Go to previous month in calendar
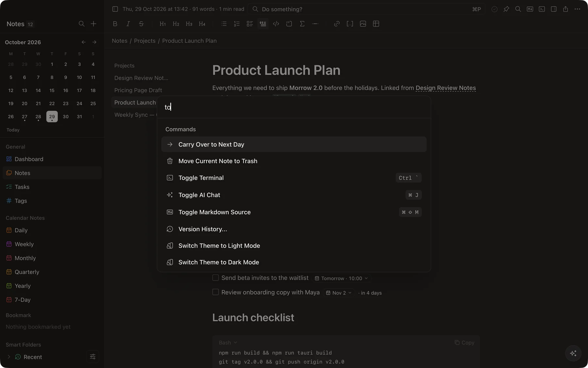 pos(84,42)
